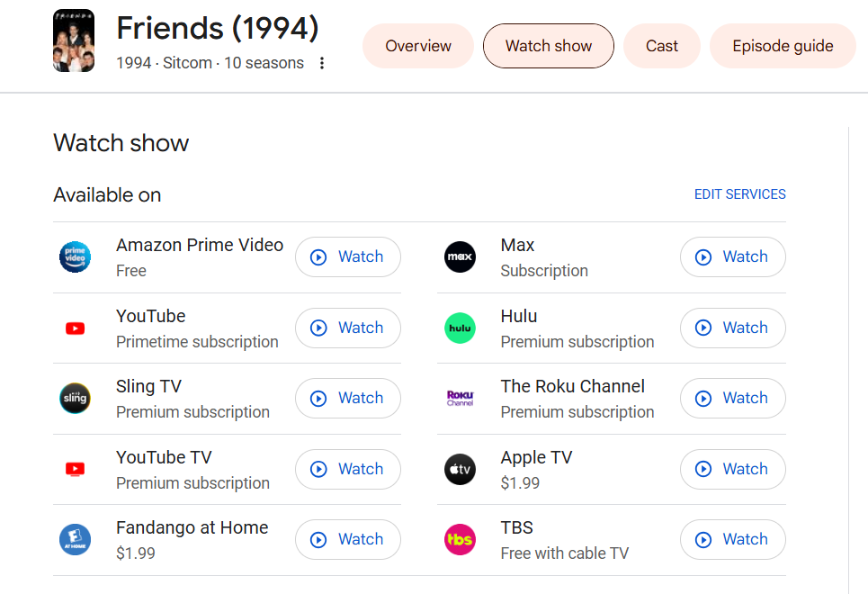The height and width of the screenshot is (594, 868).
Task: Click the Amazon Prime Video logo icon
Action: pos(76,257)
